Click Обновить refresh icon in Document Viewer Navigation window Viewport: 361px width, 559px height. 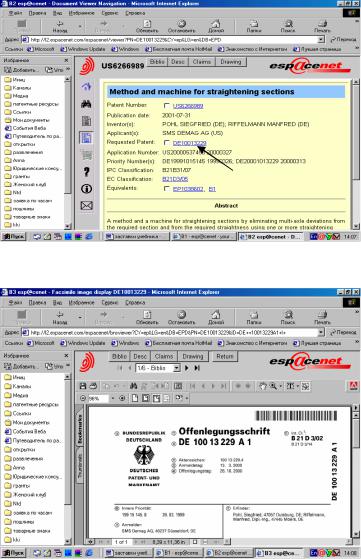pos(147,26)
